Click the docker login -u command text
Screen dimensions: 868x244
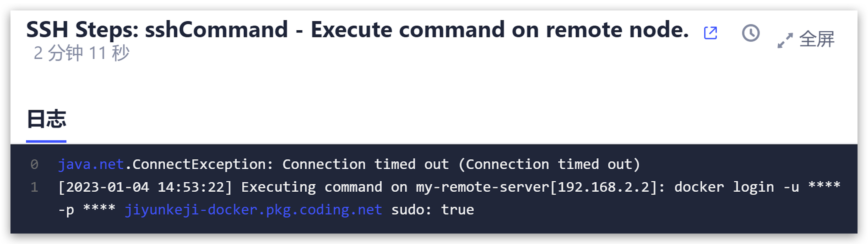737,187
